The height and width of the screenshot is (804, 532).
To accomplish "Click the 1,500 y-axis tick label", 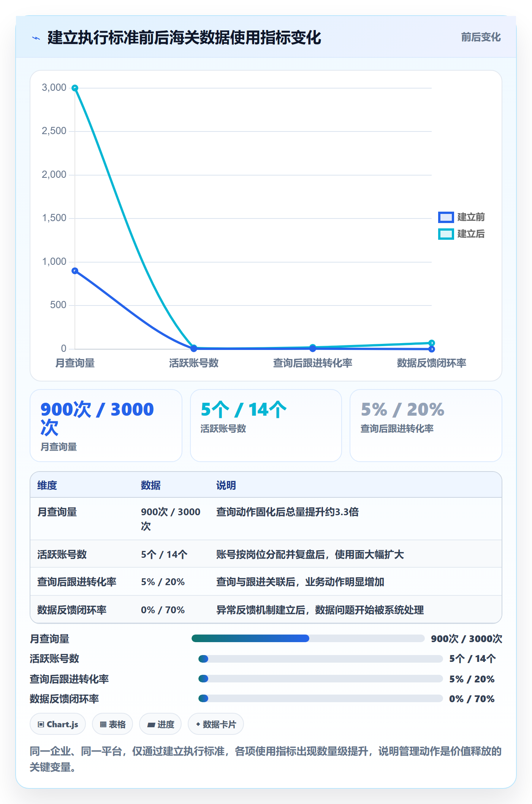I will (54, 218).
